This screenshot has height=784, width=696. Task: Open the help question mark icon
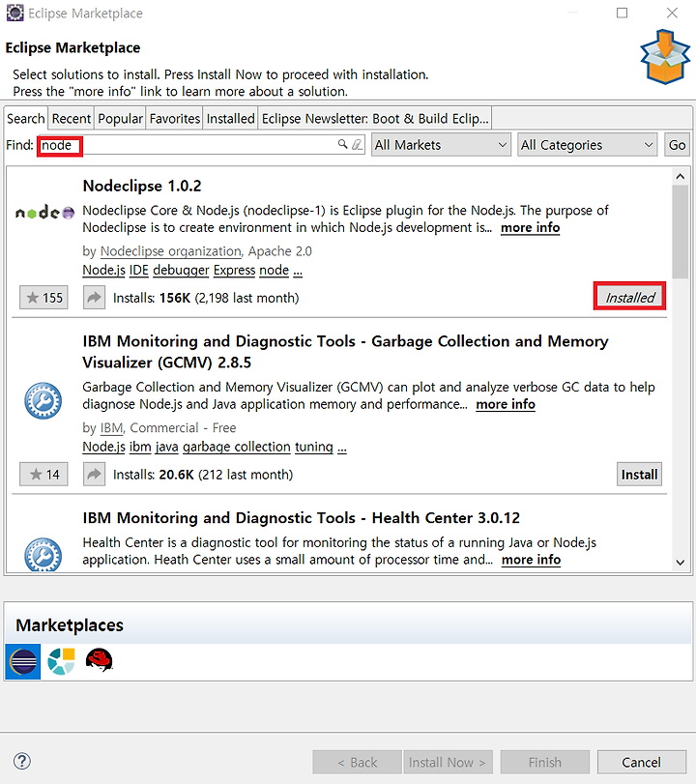pos(22,762)
